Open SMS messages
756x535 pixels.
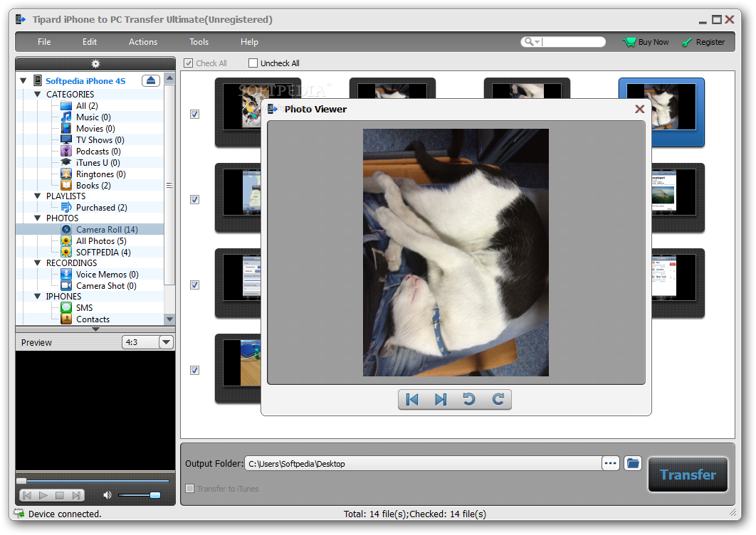click(84, 307)
